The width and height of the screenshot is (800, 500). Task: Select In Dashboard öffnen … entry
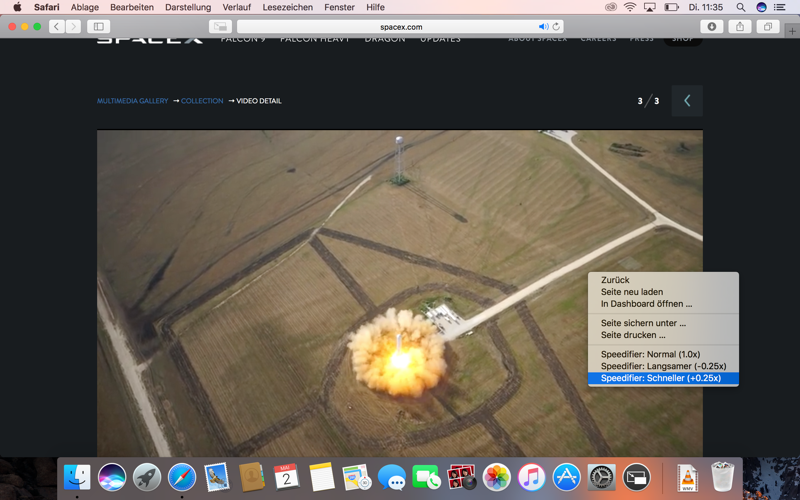point(663,304)
